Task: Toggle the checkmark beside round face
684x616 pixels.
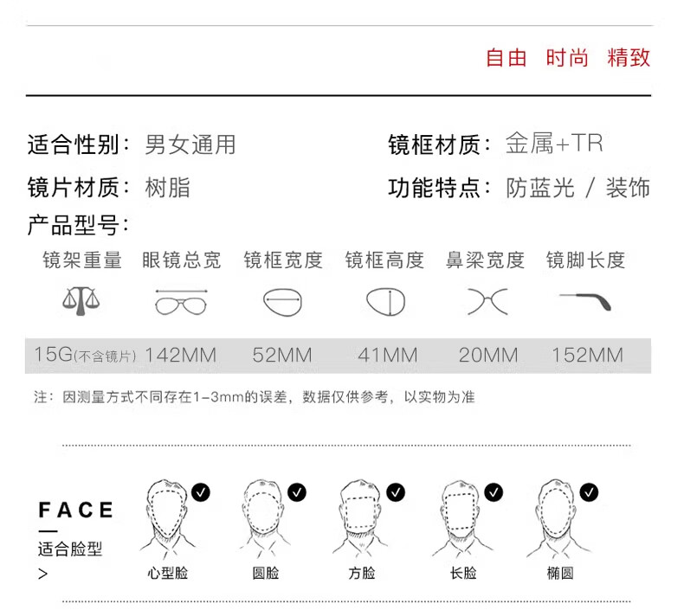Action: pos(297,492)
